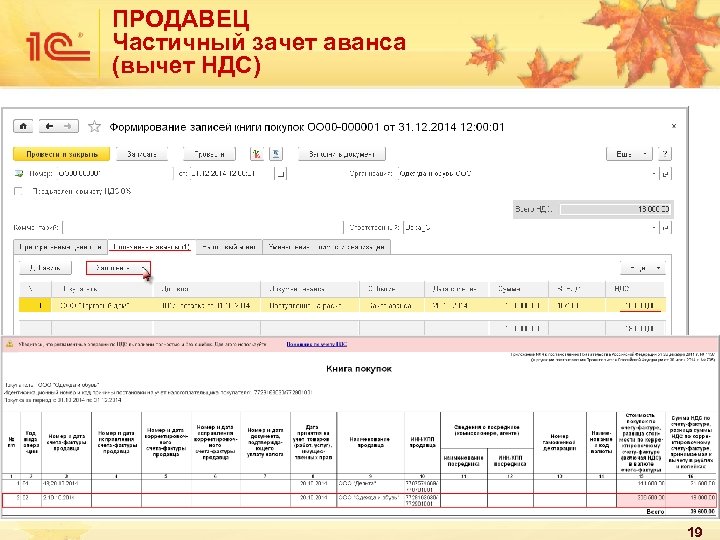Open calendar picker next to the date field
Viewport: 720px width, 540px height.
[281, 174]
